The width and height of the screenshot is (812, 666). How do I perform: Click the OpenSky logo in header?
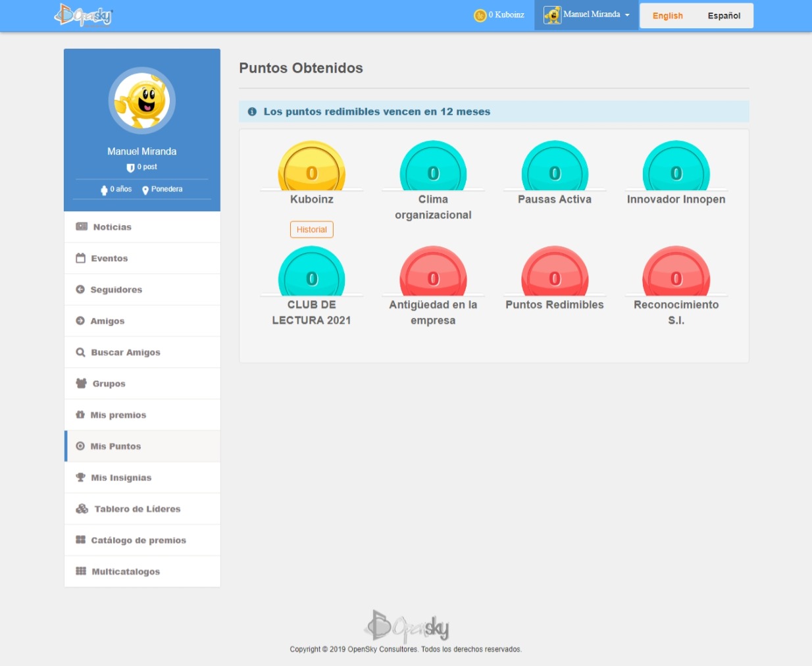(x=84, y=14)
